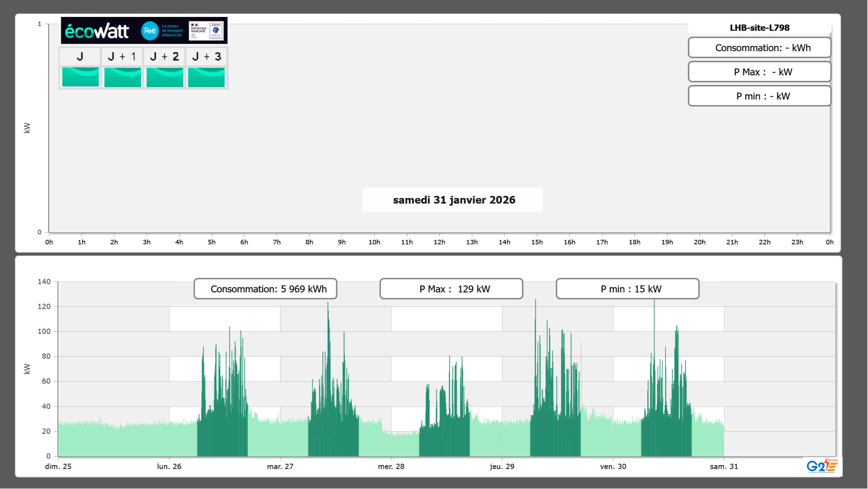Click the green signal under J + 2
This screenshot has height=489, width=868.
(x=165, y=77)
